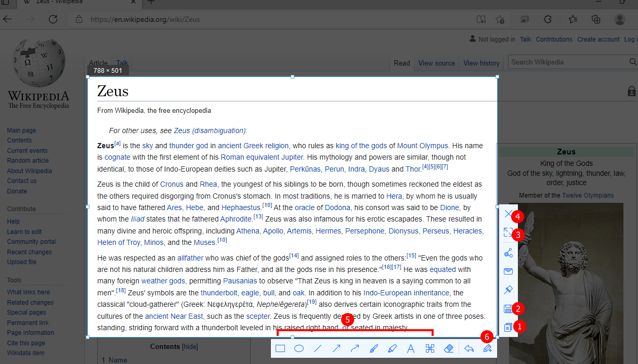This screenshot has width=638, height=364.
Task: Open the browser extensions puzzle icon
Action: (x=548, y=19)
